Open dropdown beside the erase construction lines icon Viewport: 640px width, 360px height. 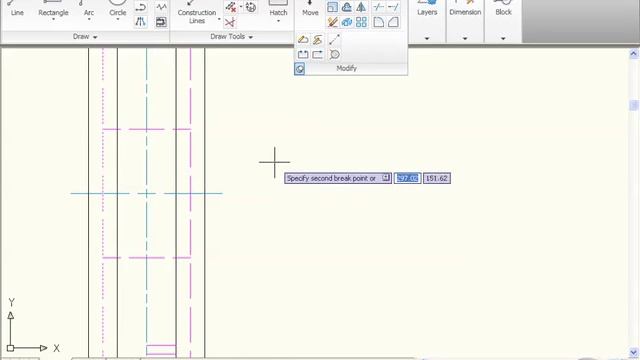tap(241, 7)
